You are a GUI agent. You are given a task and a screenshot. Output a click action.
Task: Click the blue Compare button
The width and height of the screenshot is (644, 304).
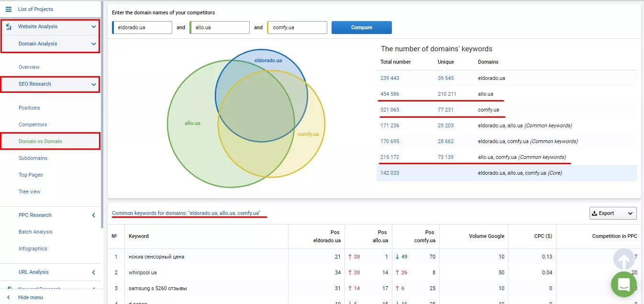click(x=362, y=27)
